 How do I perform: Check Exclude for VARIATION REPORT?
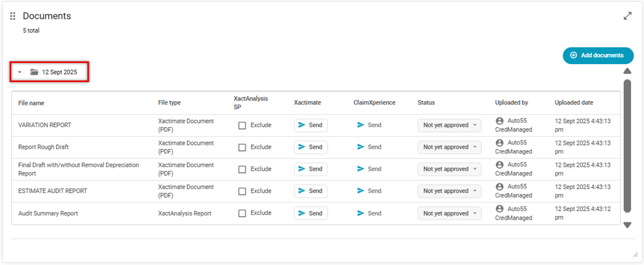coord(242,125)
